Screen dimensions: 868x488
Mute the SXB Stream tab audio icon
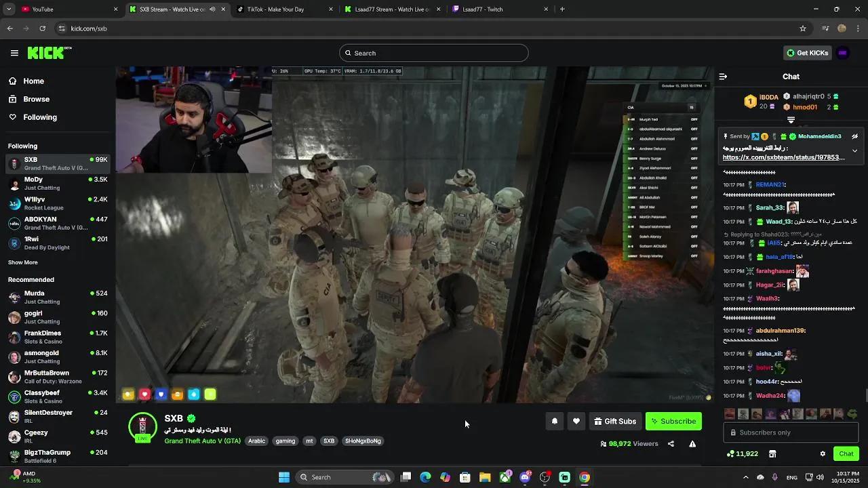click(x=212, y=9)
